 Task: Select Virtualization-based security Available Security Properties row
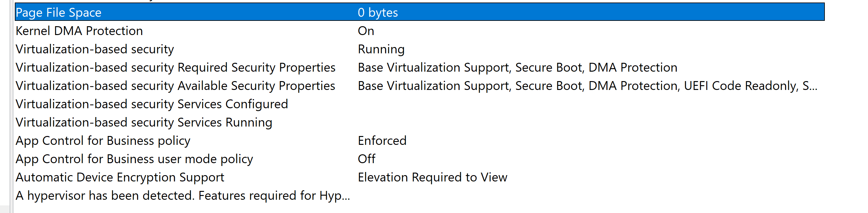pos(420,86)
